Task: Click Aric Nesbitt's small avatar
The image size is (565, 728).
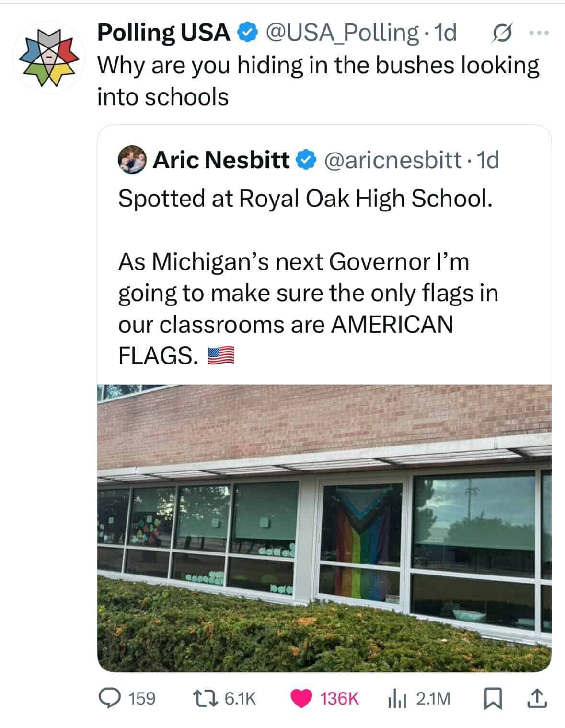Action: [132, 160]
